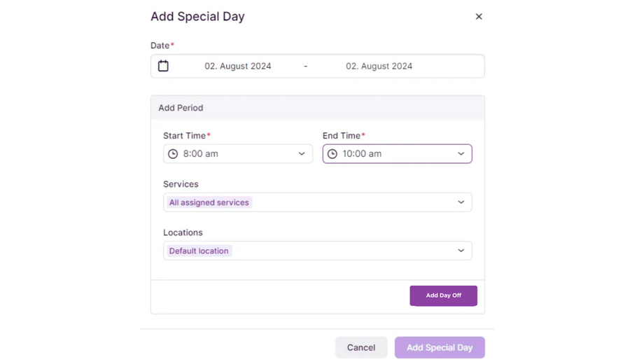Click the Add Period section header

coord(181,108)
